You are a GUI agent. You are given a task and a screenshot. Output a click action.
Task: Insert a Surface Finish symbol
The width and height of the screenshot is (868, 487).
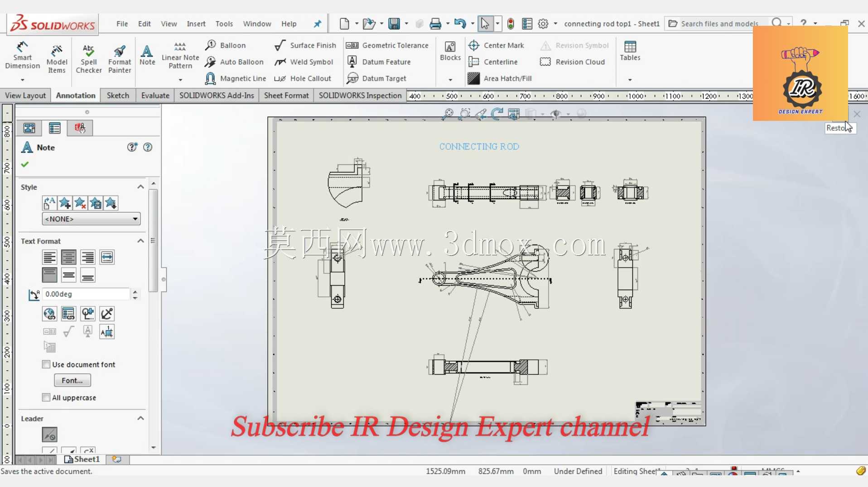pos(305,45)
